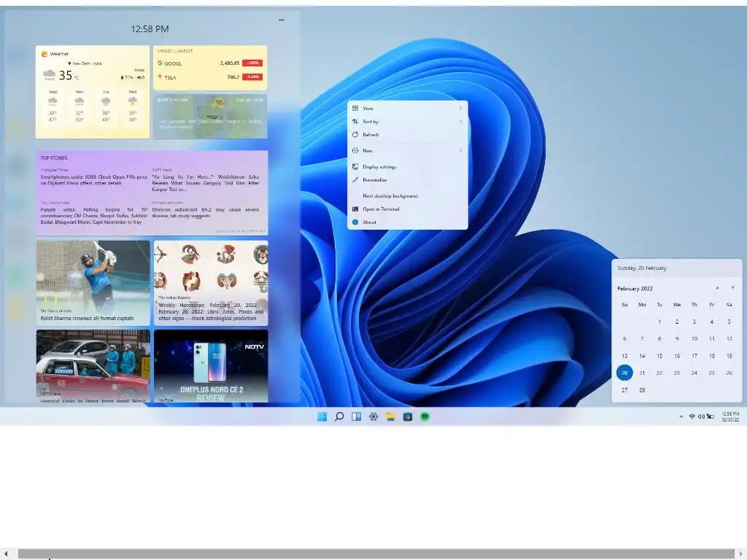Select highlighted date 20 in calendar
The image size is (747, 560).
pyautogui.click(x=624, y=373)
